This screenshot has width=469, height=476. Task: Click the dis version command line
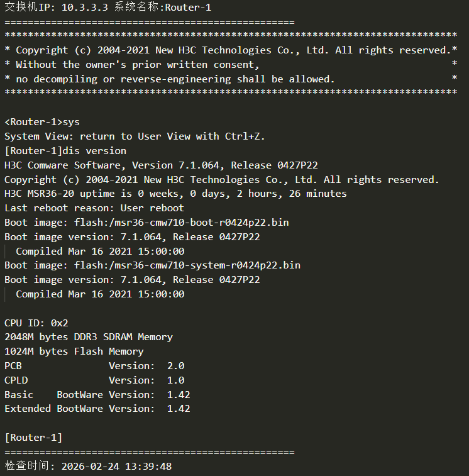65,151
